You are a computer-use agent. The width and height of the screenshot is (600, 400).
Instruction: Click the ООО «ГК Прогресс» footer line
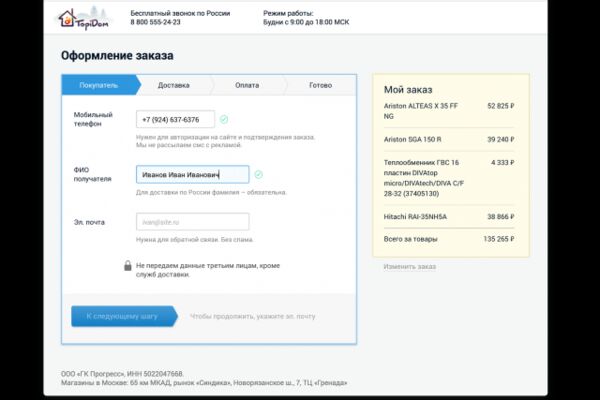pos(122,374)
